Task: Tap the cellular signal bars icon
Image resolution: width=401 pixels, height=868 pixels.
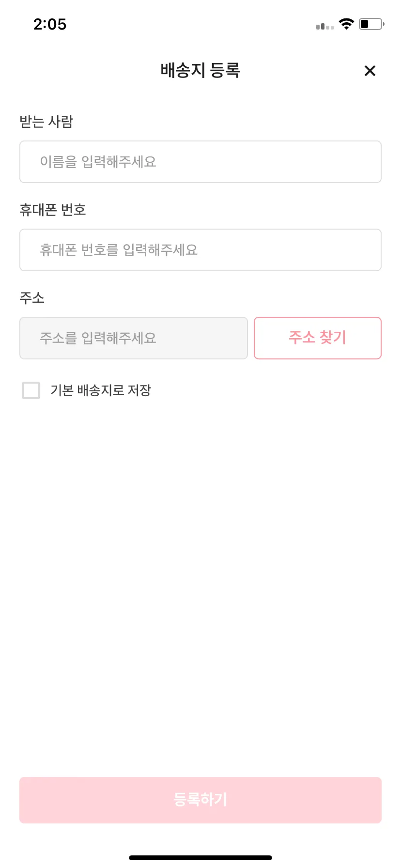Action: (325, 26)
